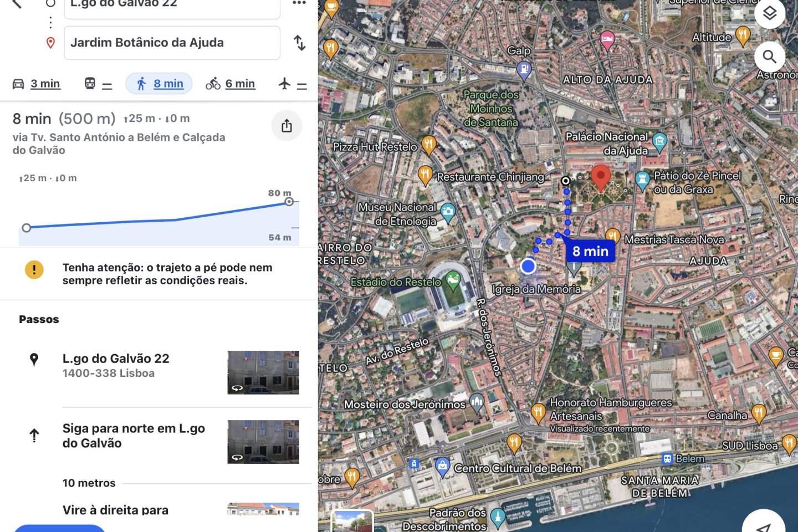The width and height of the screenshot is (798, 532).
Task: Tap the blue current location dot
Action: (528, 267)
